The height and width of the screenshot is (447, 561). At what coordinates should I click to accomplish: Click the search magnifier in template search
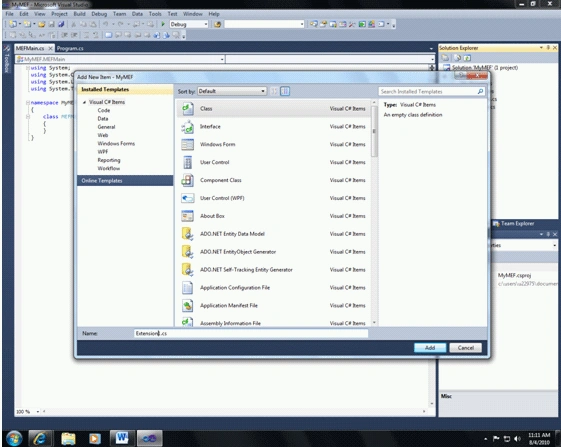point(480,92)
